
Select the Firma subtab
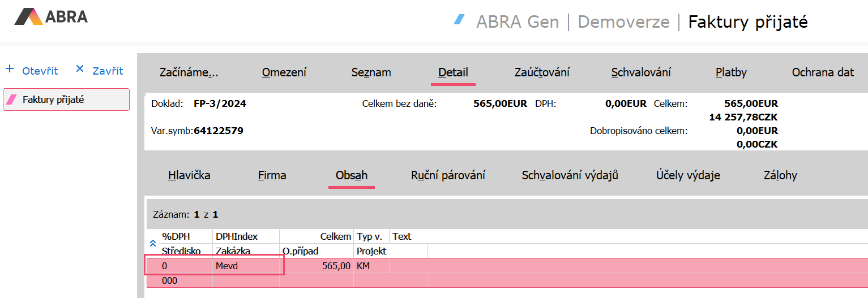click(272, 175)
